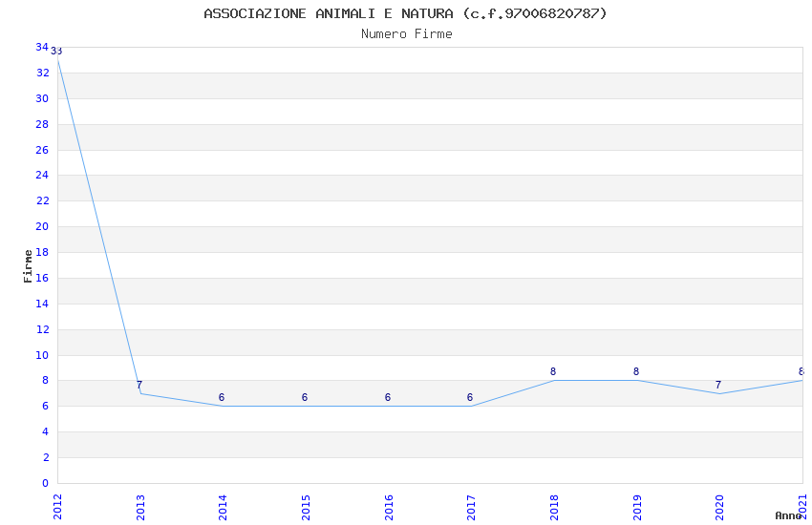Click the Anno x-axis label
The width and height of the screenshot is (812, 525).
tap(788, 515)
